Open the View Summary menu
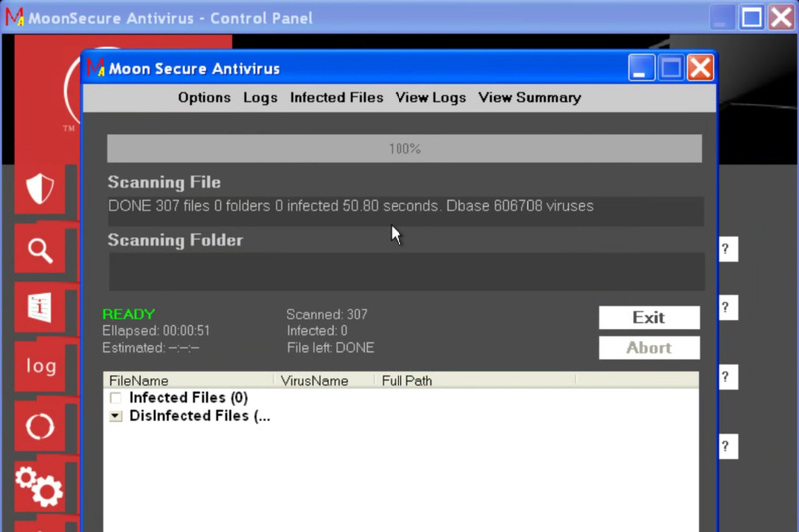This screenshot has width=799, height=532. pyautogui.click(x=530, y=97)
